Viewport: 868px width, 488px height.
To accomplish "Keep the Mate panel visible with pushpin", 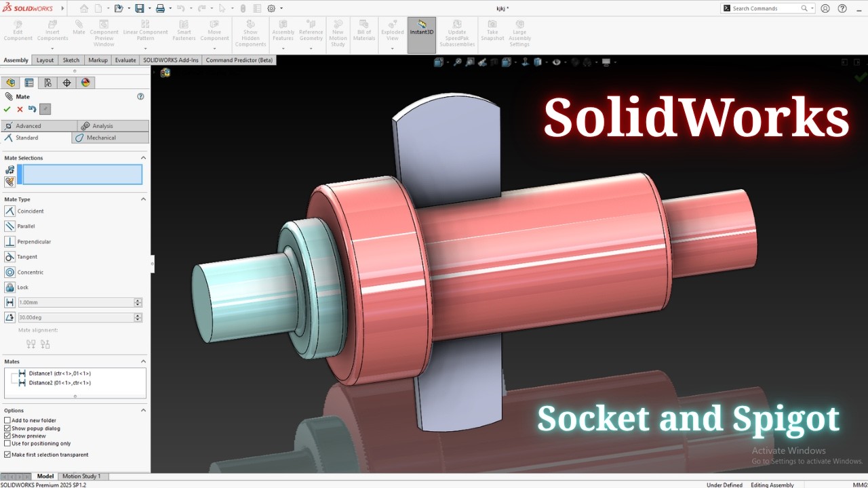I will (45, 109).
